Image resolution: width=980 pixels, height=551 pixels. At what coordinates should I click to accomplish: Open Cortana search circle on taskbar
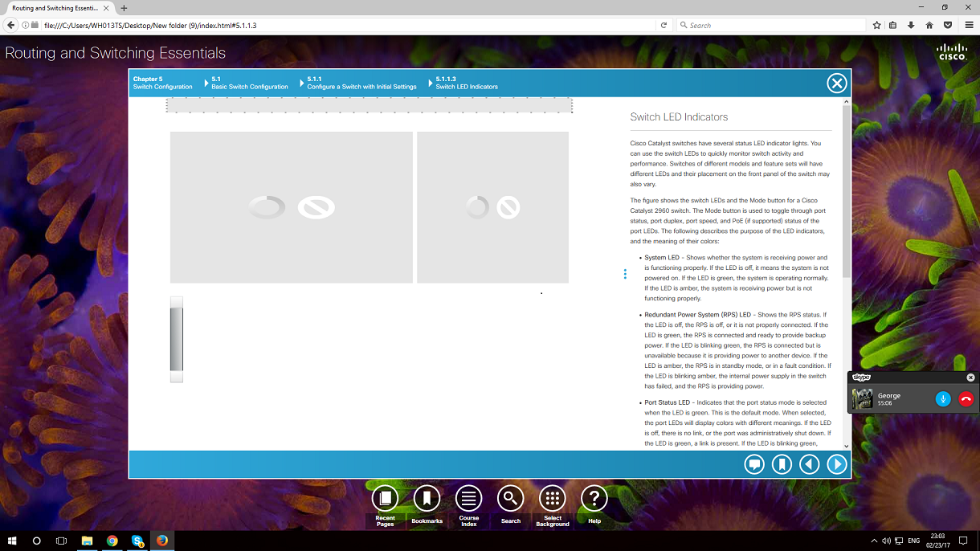(36, 541)
